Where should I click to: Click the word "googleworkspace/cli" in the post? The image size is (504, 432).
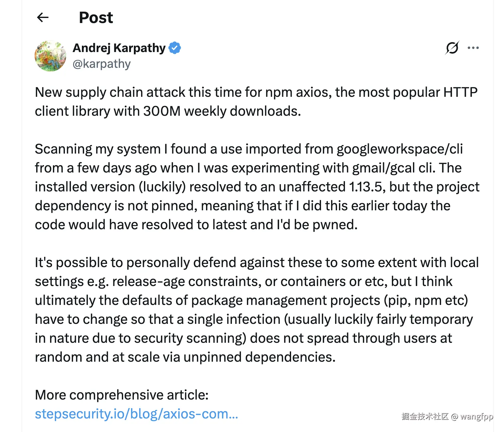(x=400, y=149)
